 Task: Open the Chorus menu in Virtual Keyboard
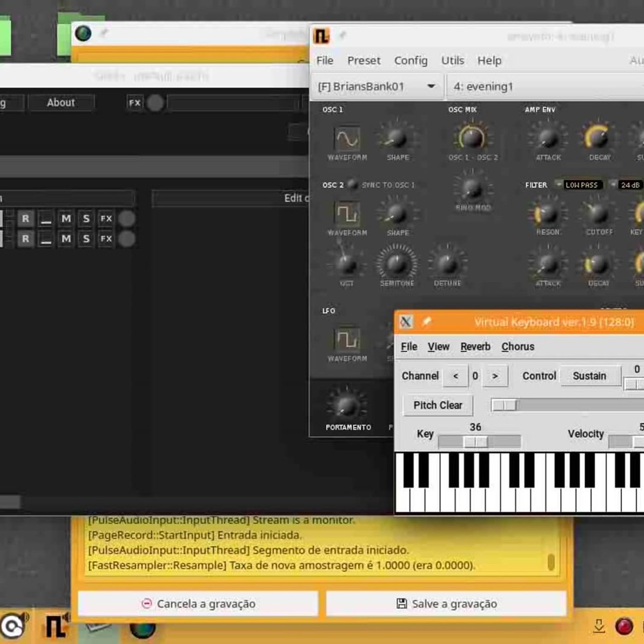click(518, 346)
